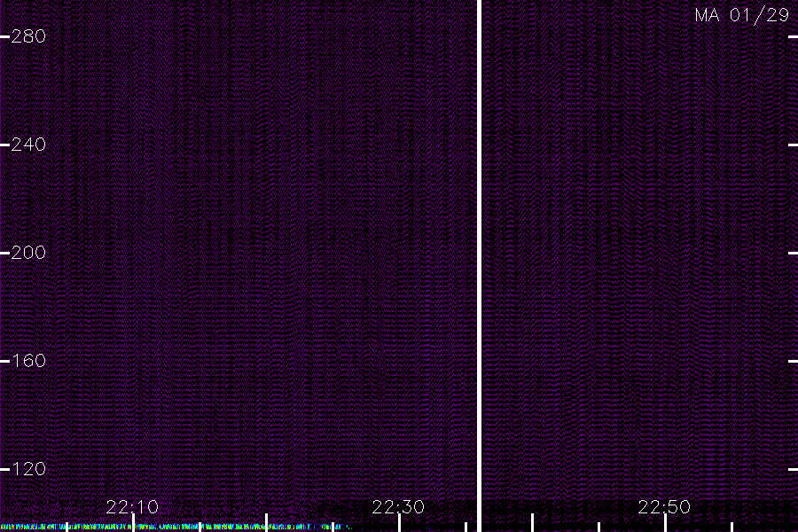Click the 120 altitude axis label
This screenshot has width=798, height=532.
[x=28, y=469]
